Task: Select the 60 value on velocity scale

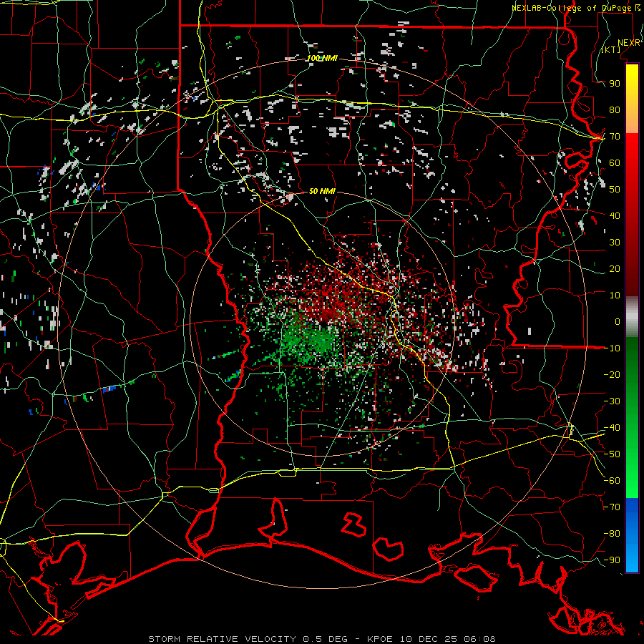Action: click(615, 162)
